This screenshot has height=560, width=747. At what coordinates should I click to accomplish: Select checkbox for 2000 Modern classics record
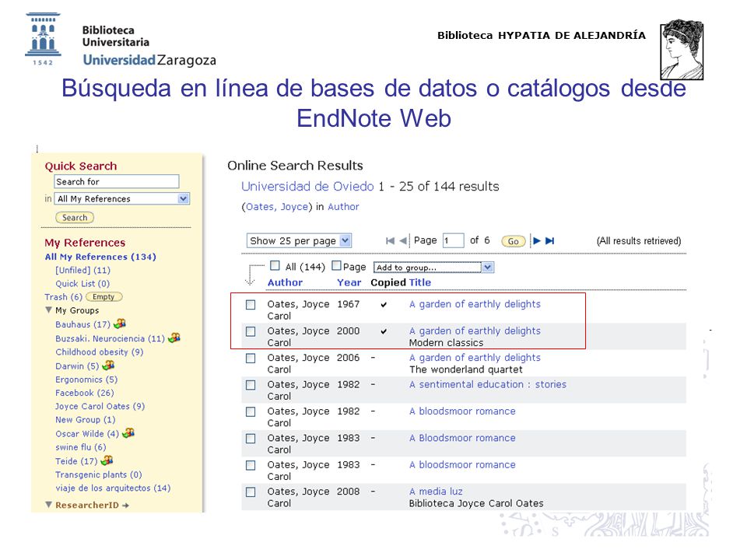click(x=251, y=331)
